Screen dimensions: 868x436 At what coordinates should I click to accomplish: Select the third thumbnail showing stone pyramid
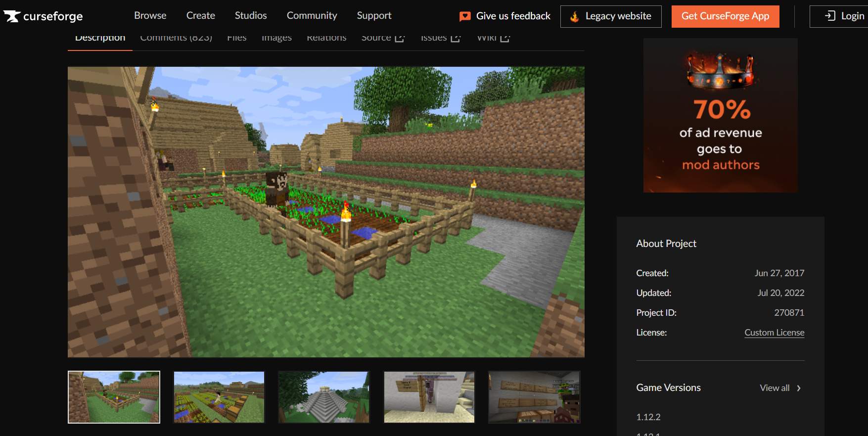click(323, 397)
